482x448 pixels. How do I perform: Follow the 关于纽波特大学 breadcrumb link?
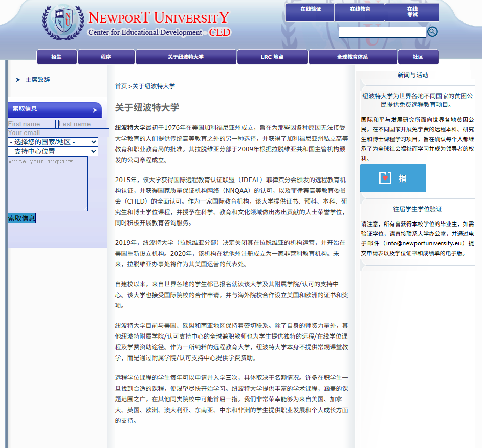(154, 86)
